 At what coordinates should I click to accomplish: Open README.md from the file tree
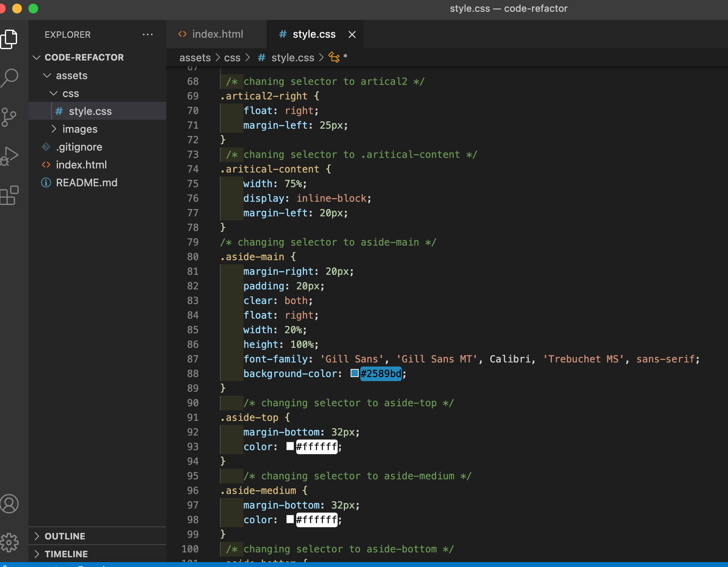[86, 183]
